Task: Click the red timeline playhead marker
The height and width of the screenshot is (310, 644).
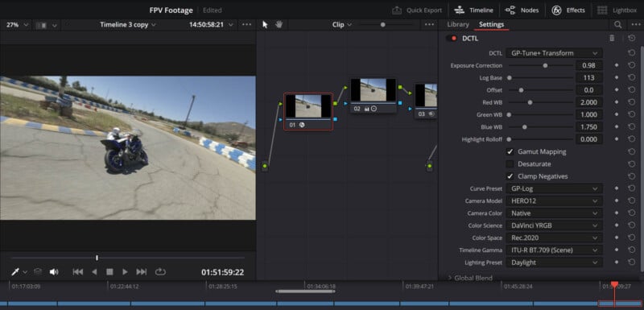Action: 614,284
